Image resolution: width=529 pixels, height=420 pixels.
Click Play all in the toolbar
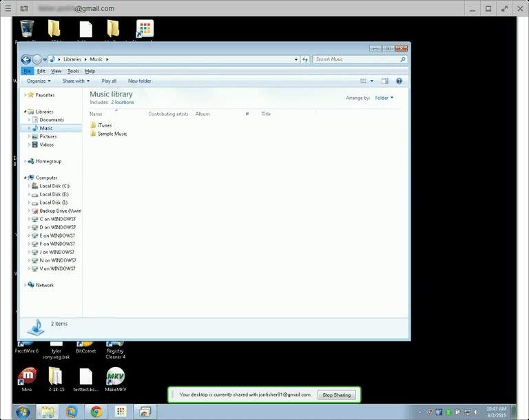pos(109,81)
